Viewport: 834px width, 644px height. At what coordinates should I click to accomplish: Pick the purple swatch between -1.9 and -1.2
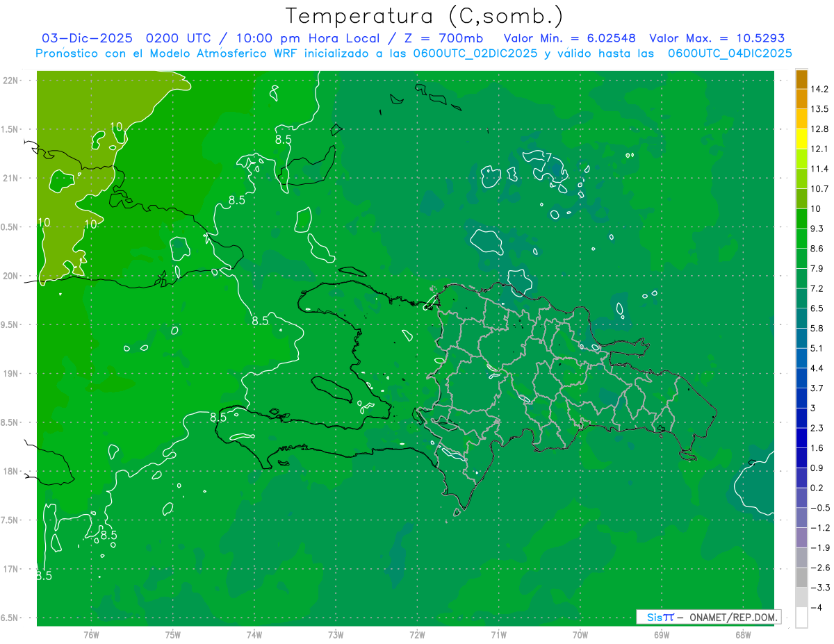tap(801, 538)
